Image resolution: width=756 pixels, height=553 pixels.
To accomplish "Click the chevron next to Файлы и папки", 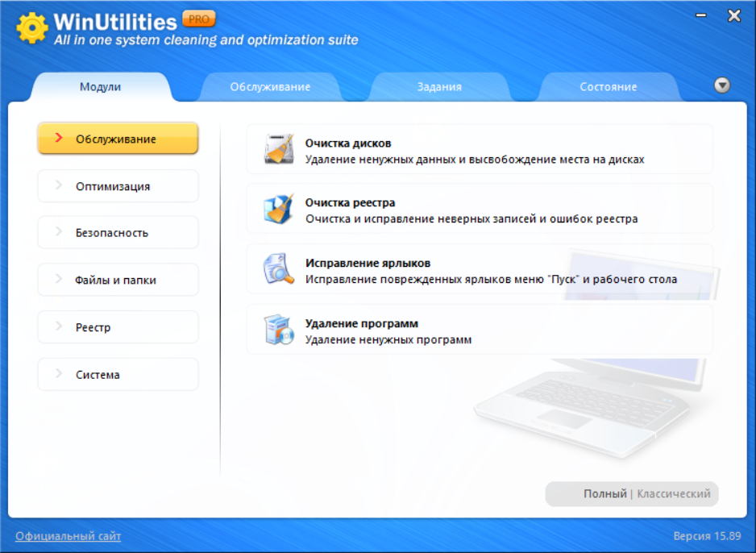I will point(59,279).
